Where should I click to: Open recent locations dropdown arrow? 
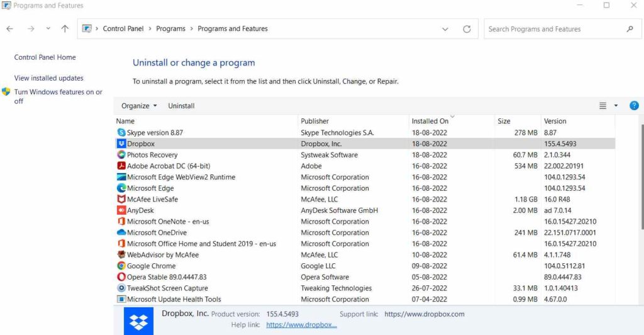coord(48,29)
